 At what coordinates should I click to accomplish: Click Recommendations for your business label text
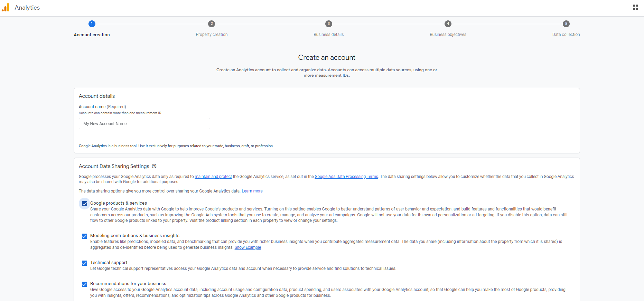128,284
